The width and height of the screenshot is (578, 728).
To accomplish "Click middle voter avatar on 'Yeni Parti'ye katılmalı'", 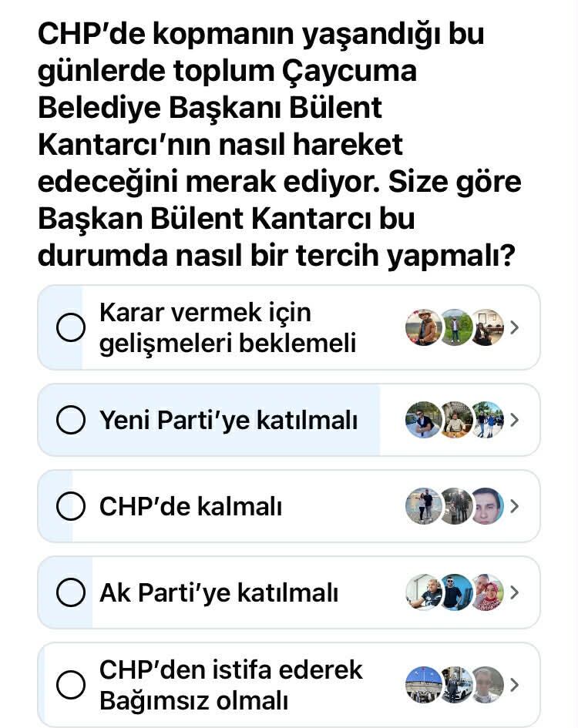I will (455, 420).
